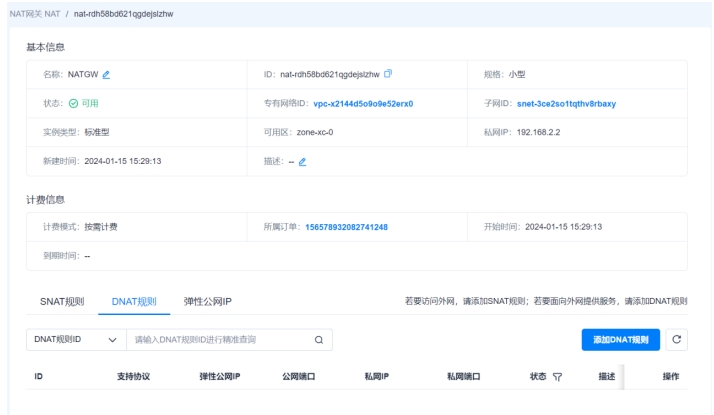The image size is (714, 415).
Task: Open the DNAT规则ID dropdown
Action: tap(76, 340)
